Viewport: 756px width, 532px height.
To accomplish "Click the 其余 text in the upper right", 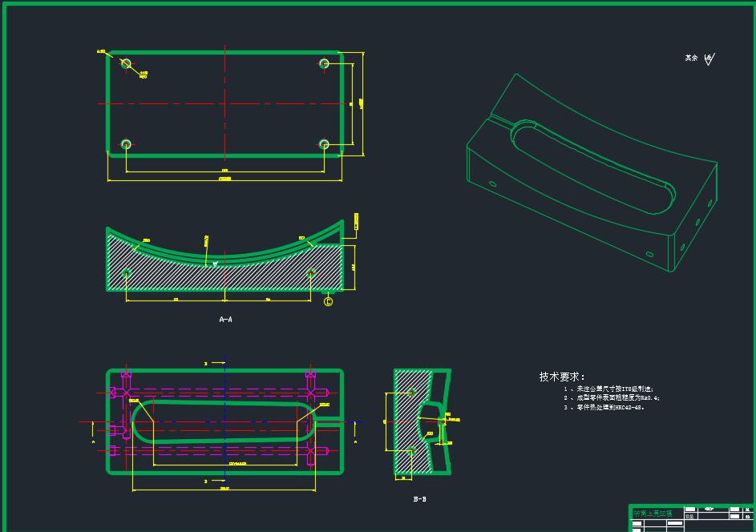I will tap(691, 58).
